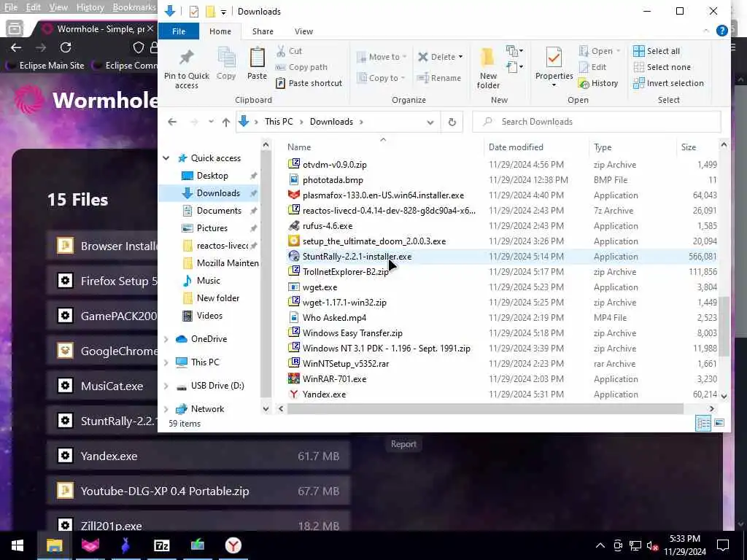This screenshot has height=560, width=747.
Task: Open File Explorer taskbar icon
Action: click(54, 545)
